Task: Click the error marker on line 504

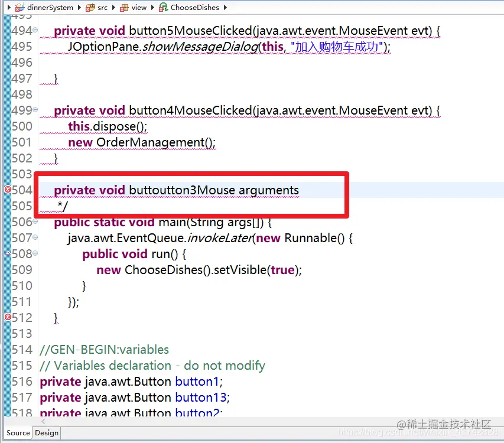Action: (x=8, y=190)
